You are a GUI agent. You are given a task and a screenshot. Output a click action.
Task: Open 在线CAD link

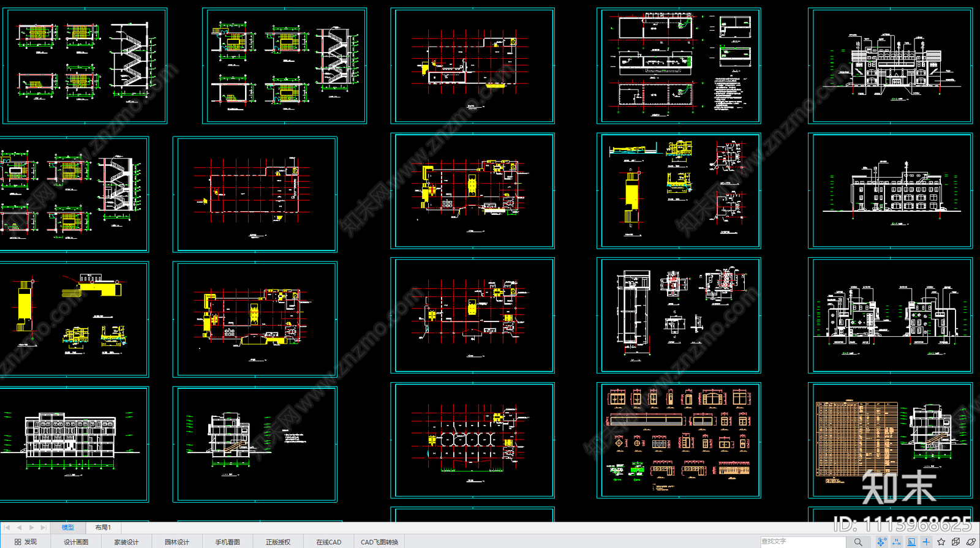(x=328, y=542)
